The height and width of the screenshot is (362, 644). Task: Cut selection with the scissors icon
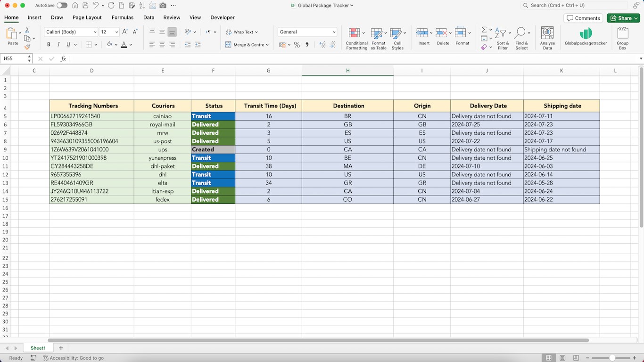27,30
